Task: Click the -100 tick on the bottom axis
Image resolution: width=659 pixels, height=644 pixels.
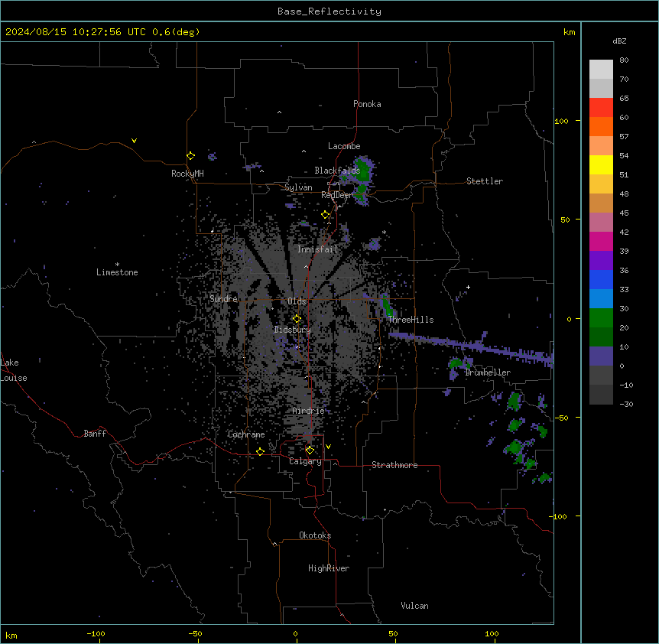Action: [96, 633]
